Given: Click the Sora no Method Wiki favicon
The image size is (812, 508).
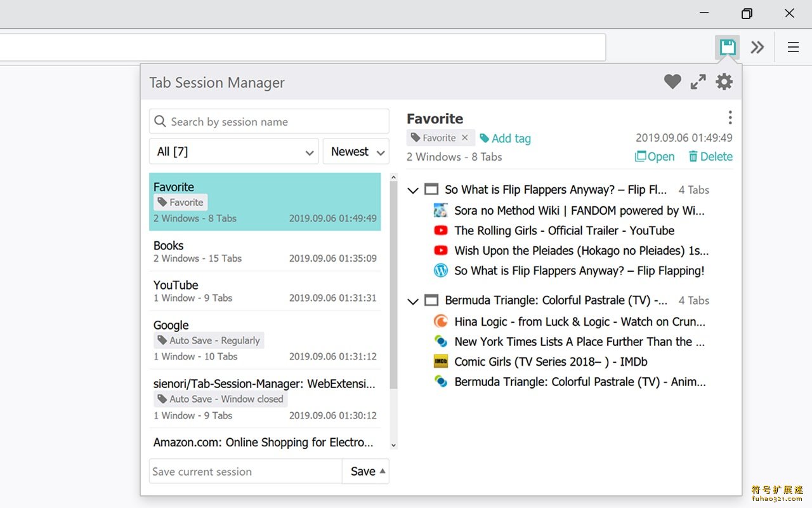Looking at the screenshot, I should tap(441, 210).
